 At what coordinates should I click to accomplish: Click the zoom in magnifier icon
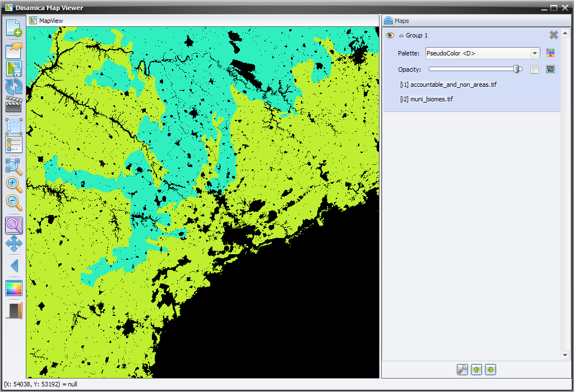(13, 184)
